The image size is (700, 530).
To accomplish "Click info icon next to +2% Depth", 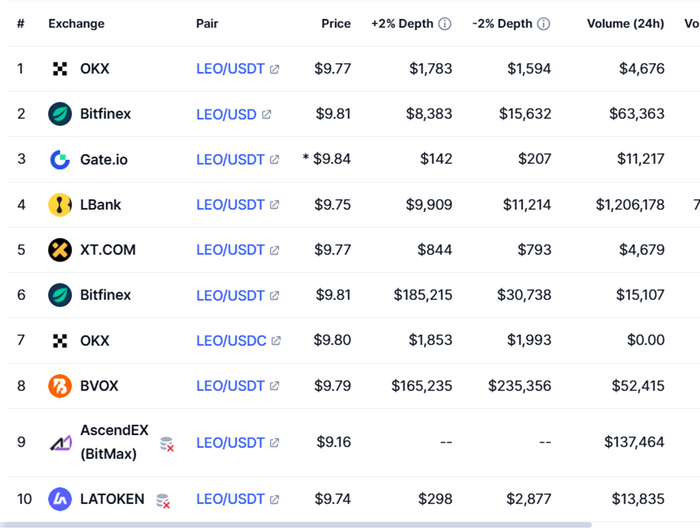I will click(445, 24).
